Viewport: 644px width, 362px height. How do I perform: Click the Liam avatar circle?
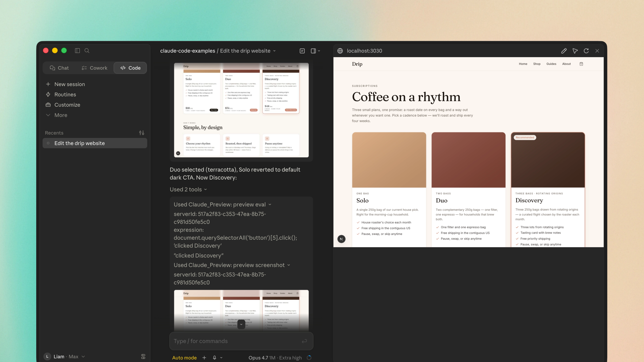(x=47, y=356)
